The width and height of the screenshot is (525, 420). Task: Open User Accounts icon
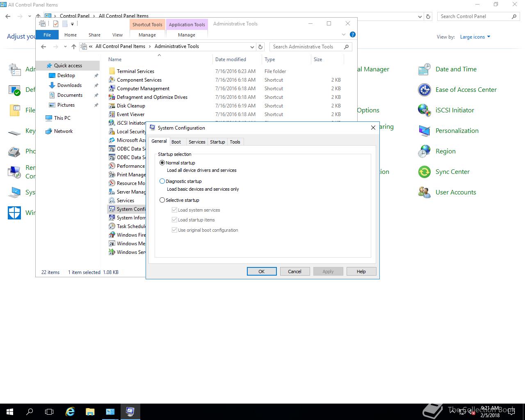coord(425,192)
